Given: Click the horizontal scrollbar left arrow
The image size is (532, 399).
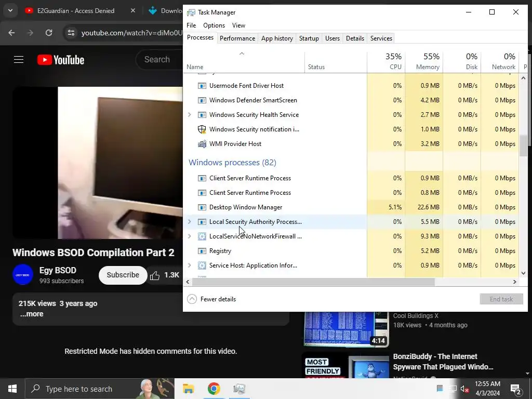Looking at the screenshot, I should pos(188,282).
